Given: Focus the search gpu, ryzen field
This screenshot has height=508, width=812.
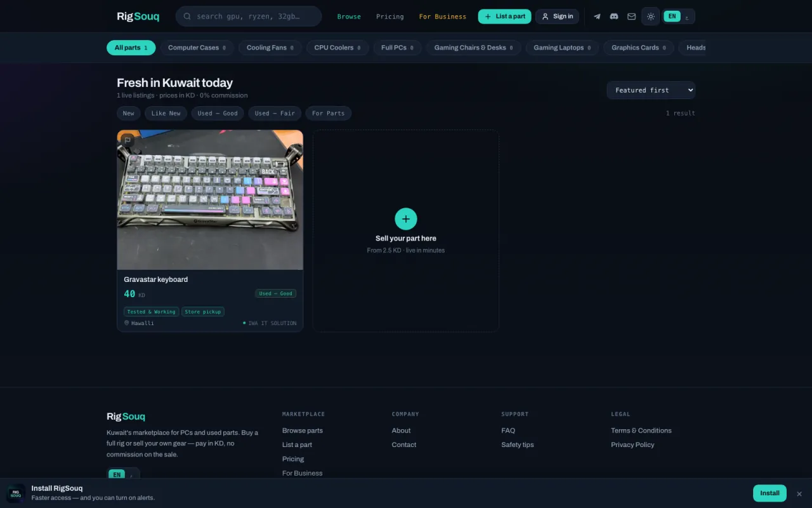Looking at the screenshot, I should coord(249,17).
